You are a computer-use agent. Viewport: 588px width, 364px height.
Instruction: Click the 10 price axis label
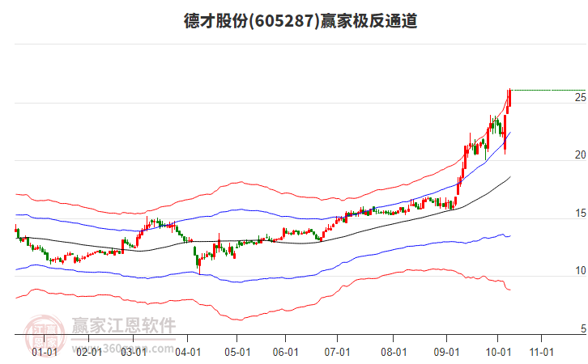pos(581,271)
